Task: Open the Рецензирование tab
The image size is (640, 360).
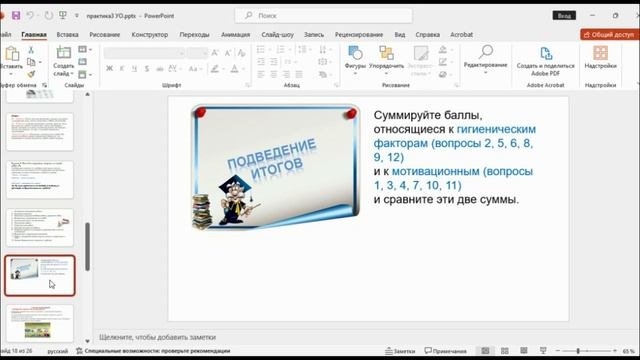Action: pyautogui.click(x=359, y=35)
